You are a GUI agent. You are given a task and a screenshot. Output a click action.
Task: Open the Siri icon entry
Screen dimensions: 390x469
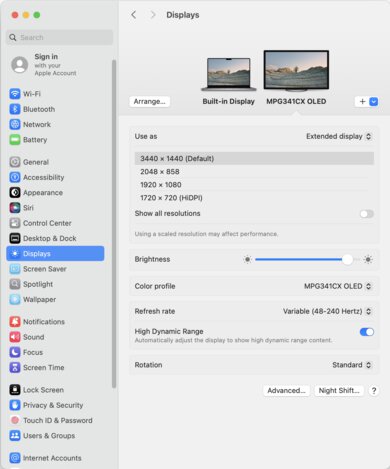[15, 208]
